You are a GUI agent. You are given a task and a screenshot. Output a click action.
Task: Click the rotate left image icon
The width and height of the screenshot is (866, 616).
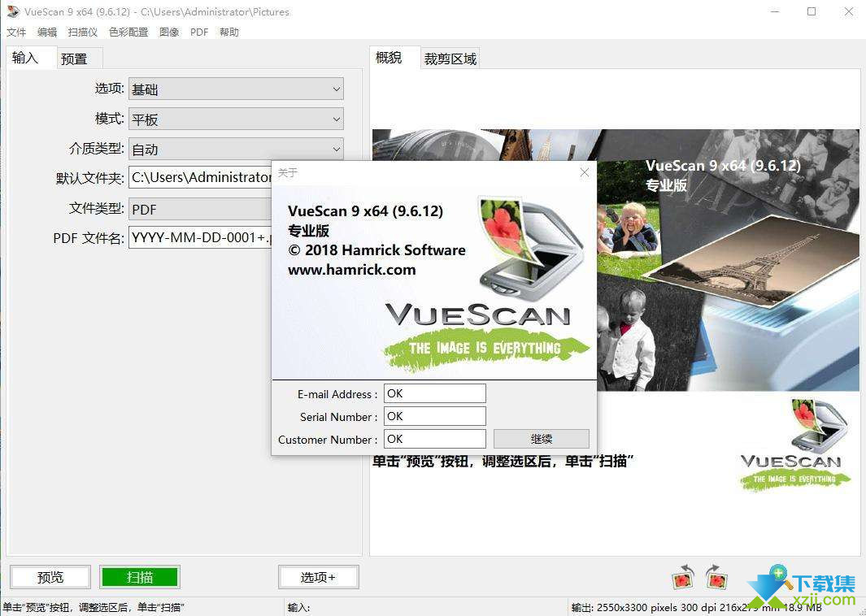click(683, 577)
